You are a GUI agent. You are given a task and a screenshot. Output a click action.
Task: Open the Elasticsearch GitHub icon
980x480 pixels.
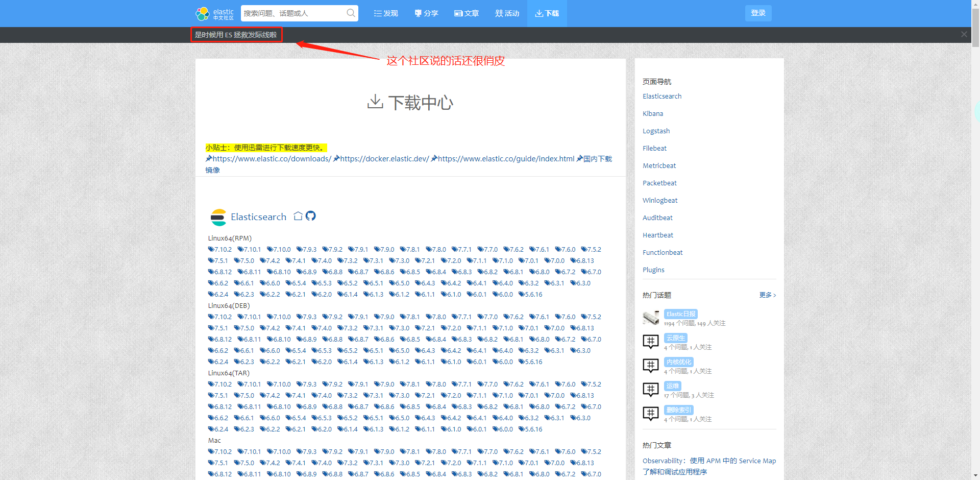point(310,216)
